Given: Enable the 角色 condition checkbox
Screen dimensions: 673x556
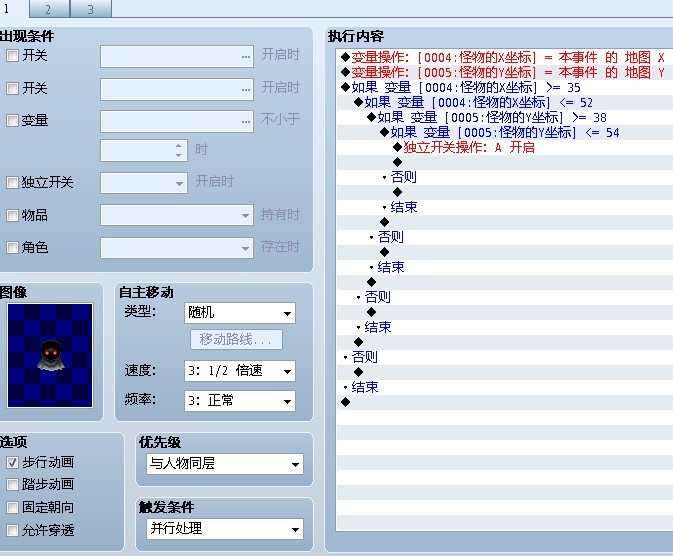Looking at the screenshot, I should (x=12, y=247).
